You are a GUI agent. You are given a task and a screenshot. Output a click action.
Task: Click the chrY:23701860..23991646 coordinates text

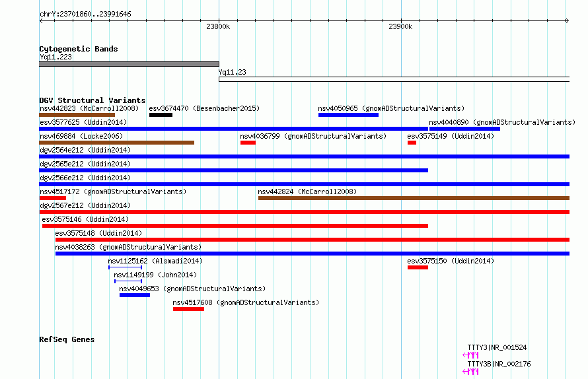click(x=85, y=15)
